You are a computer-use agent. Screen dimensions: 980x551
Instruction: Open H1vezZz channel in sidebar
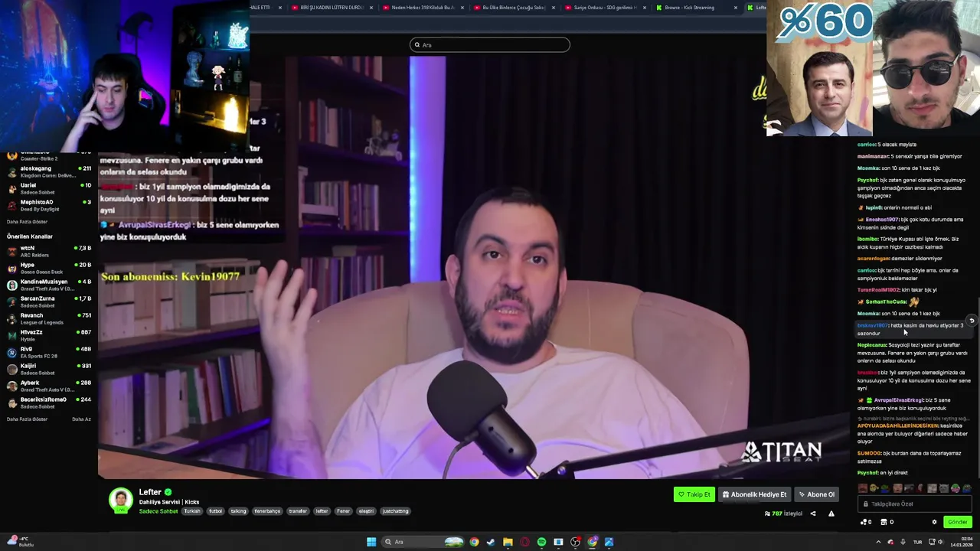tap(49, 335)
